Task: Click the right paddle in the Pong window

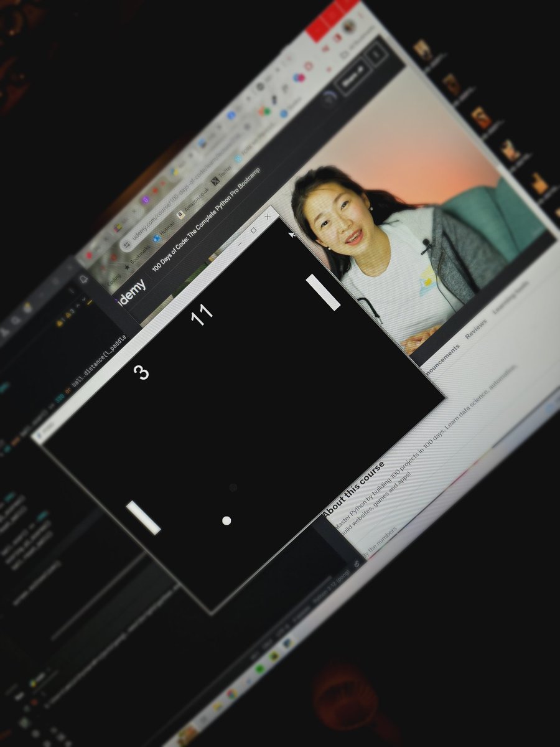Action: click(x=323, y=292)
